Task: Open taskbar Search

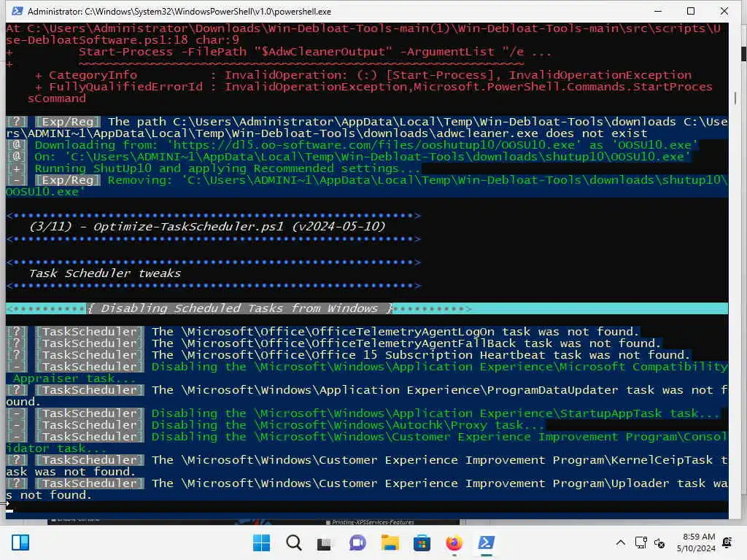Action: [293, 542]
